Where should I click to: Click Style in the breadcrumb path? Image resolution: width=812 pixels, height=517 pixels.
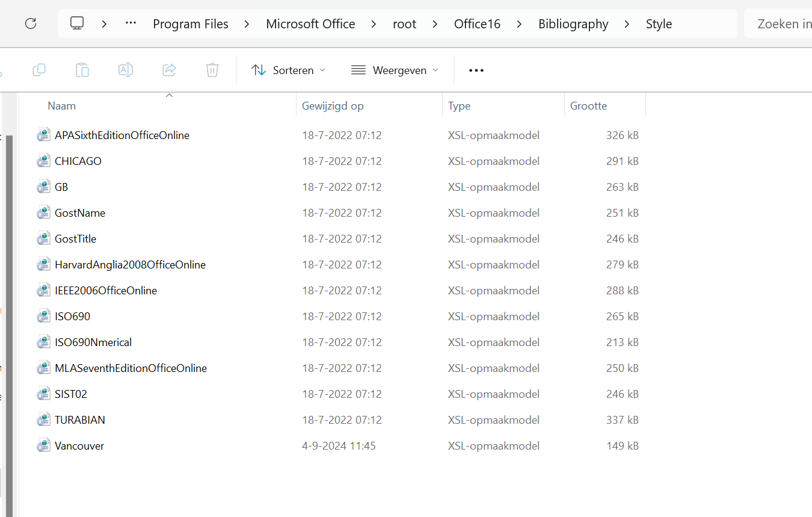point(659,24)
